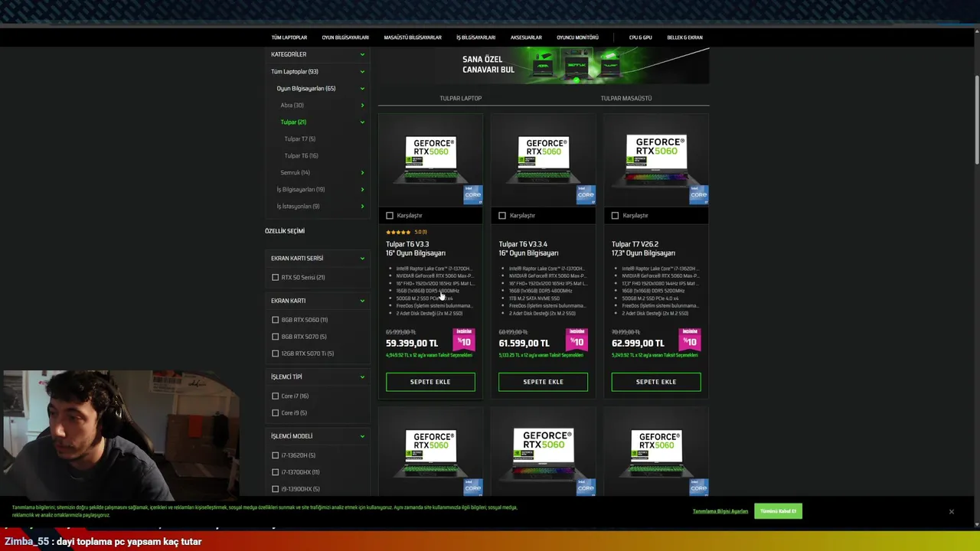Open TÜM LAPTOPLAR menu
Screen dimensions: 980x551
[289, 37]
